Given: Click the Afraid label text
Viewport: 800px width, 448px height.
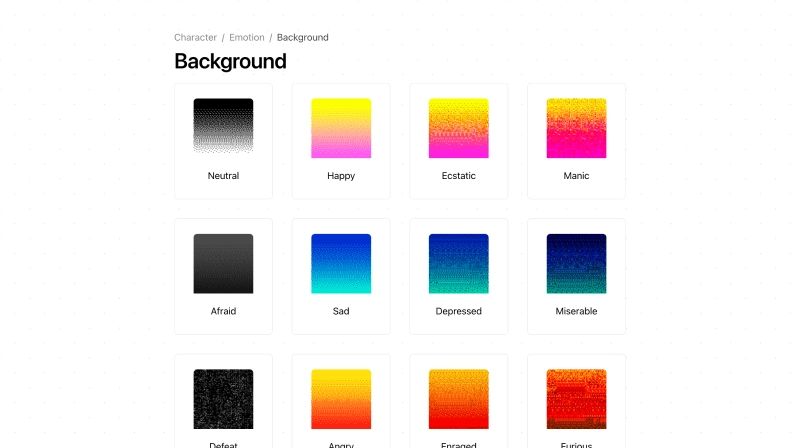Looking at the screenshot, I should (223, 311).
